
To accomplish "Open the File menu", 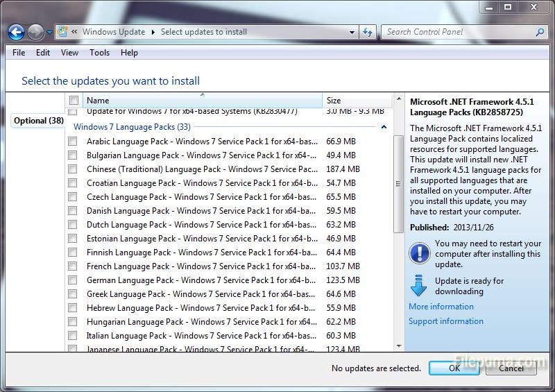I will coord(19,53).
